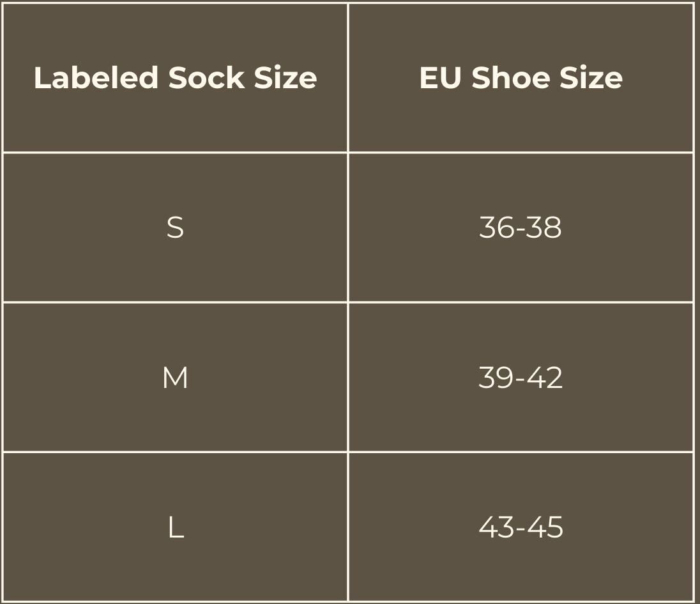The height and width of the screenshot is (604, 700).
Task: Click the 36-38 shoe size cell
Action: coord(521,228)
